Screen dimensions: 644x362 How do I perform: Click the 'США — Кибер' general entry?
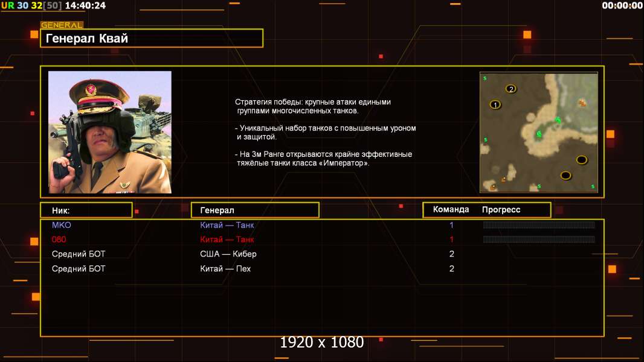point(228,254)
